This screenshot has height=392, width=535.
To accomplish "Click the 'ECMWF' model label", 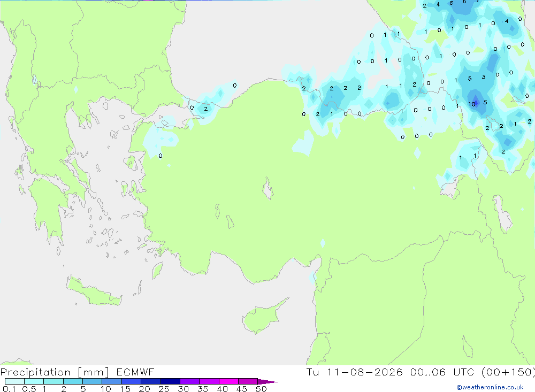I will (x=135, y=372).
